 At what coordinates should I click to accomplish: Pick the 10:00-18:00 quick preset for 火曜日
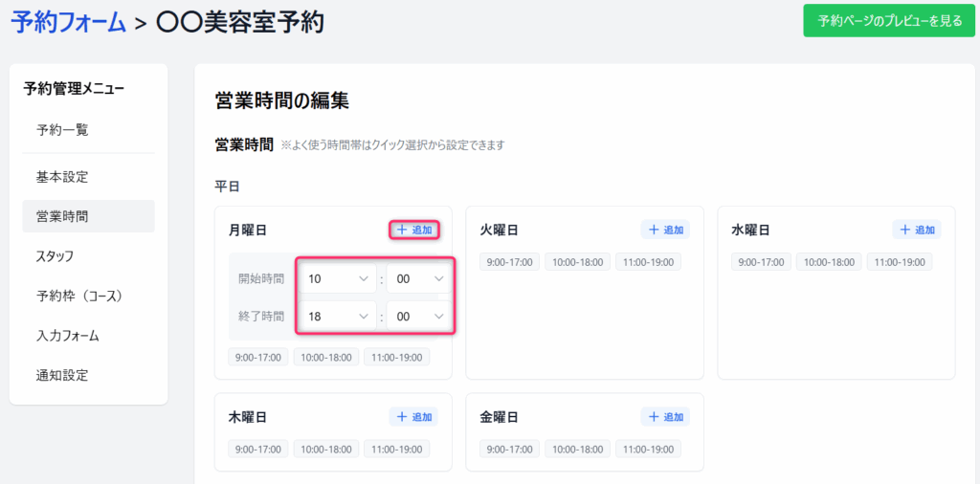click(577, 262)
